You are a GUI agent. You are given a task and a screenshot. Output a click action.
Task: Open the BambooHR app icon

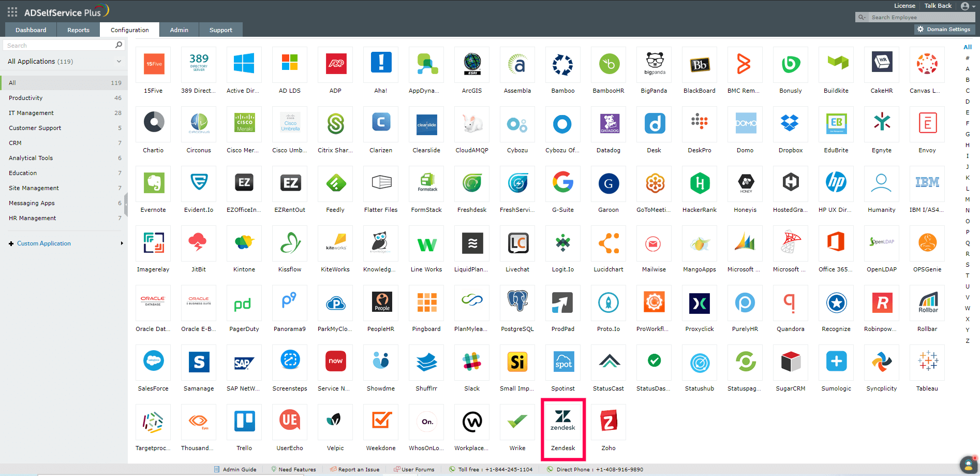tap(608, 65)
